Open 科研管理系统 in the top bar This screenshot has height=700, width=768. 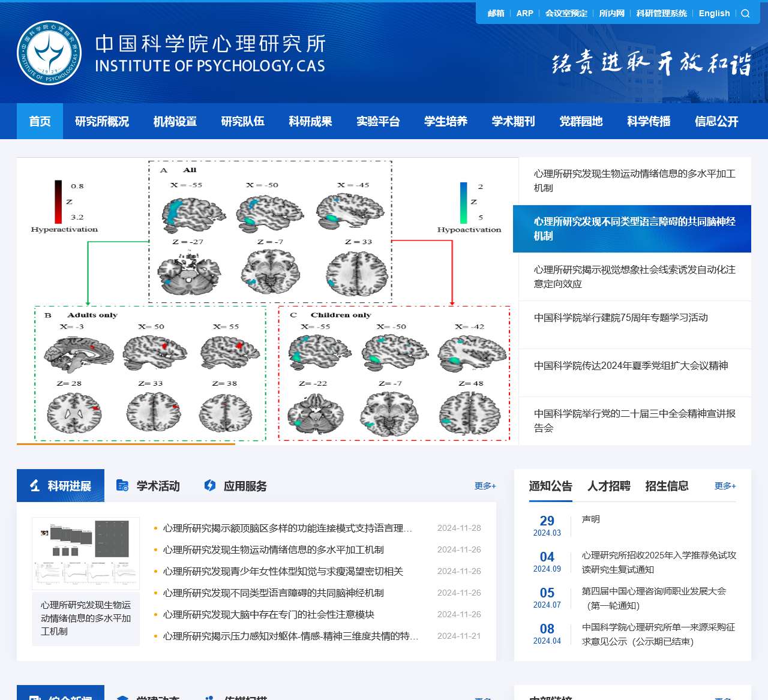pos(662,13)
